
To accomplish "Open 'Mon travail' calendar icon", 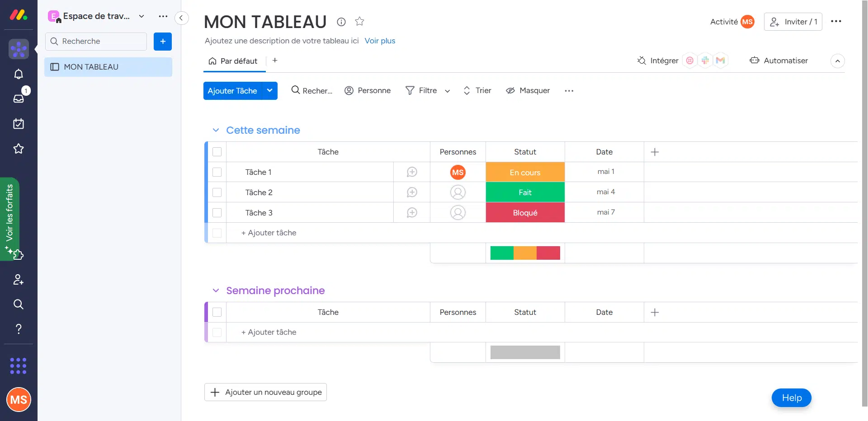I will tap(18, 124).
